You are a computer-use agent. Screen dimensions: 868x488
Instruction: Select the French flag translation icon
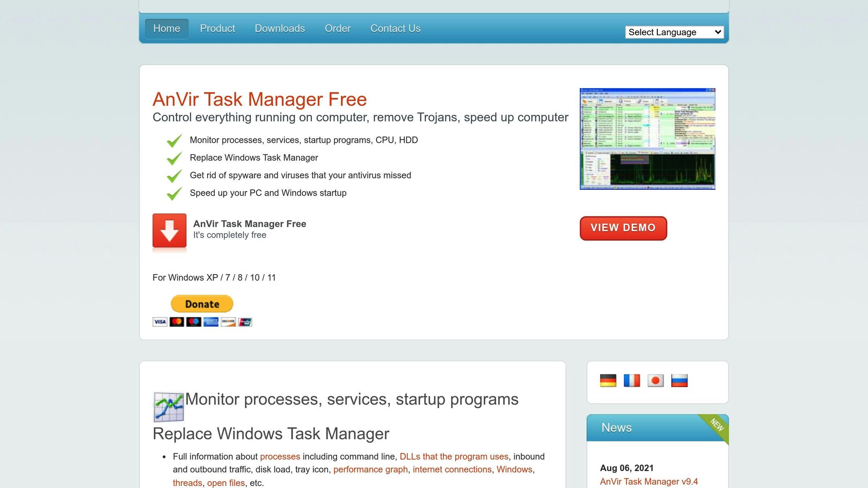pos(632,380)
